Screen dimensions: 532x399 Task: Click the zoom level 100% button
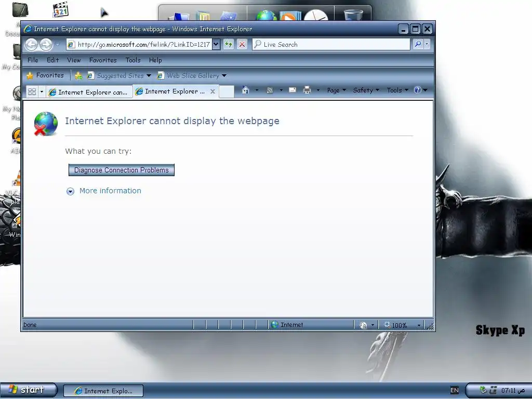[395, 325]
